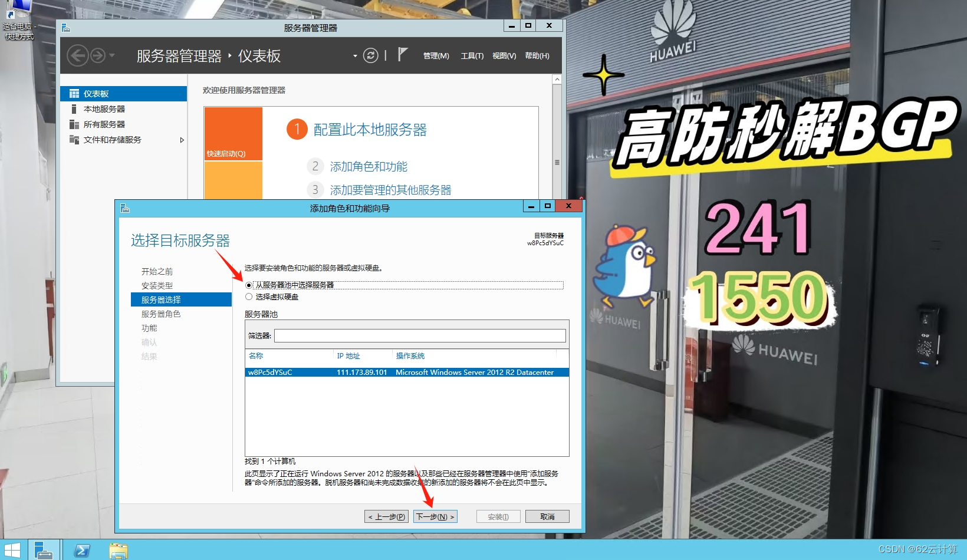This screenshot has width=967, height=560.
Task: Click the 这台电脑 desktop shortcut
Action: point(19,21)
